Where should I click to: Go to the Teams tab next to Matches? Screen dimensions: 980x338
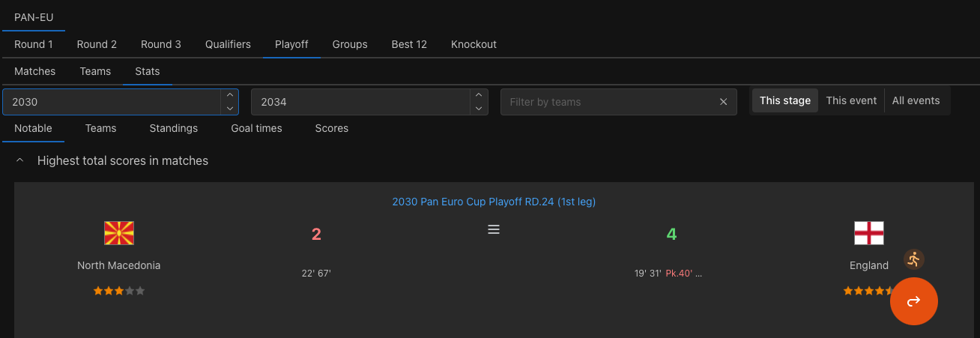pos(95,71)
